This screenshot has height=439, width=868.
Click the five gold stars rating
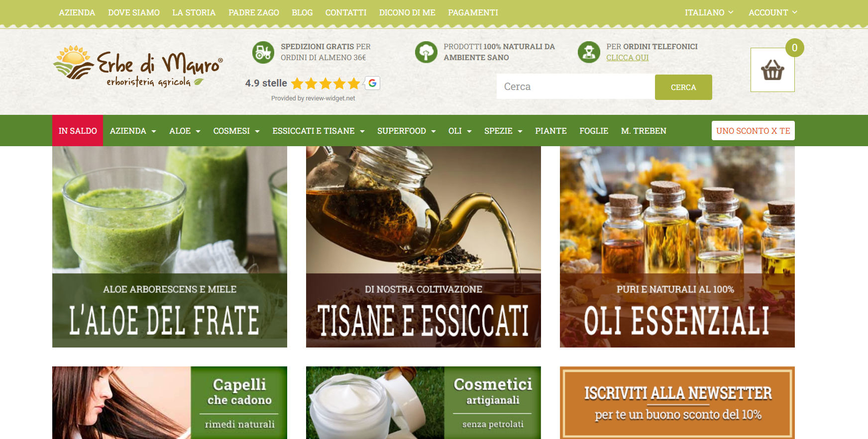click(325, 84)
